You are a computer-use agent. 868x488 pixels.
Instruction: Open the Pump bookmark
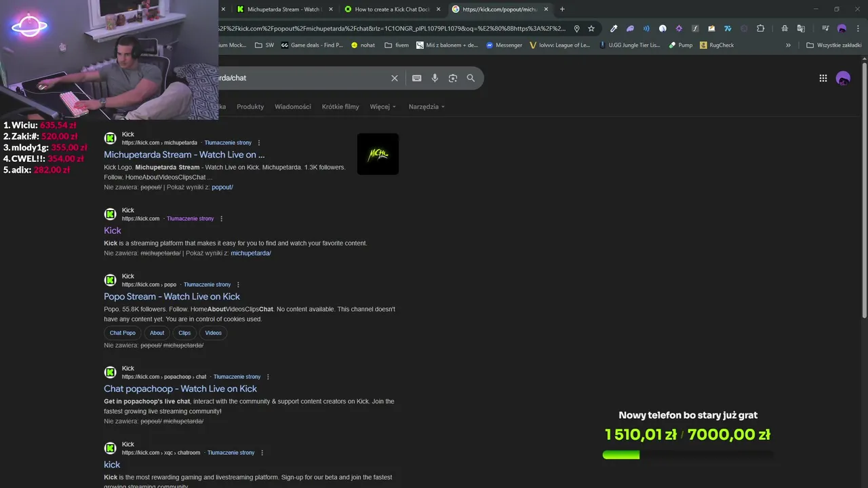[680, 45]
